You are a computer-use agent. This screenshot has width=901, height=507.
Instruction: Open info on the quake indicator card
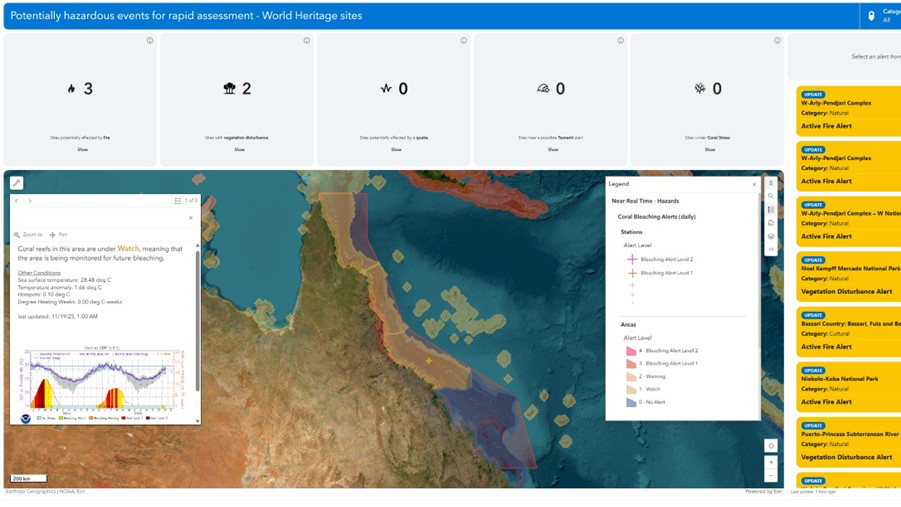point(464,41)
